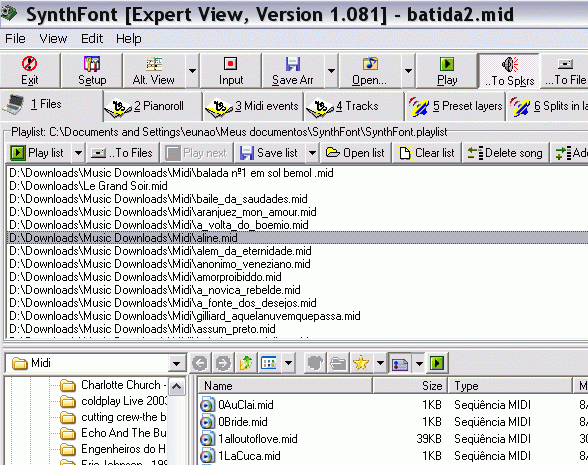Screen dimensions: 588x465
Task: Expand the Open... dropdown arrow
Action: [408, 71]
